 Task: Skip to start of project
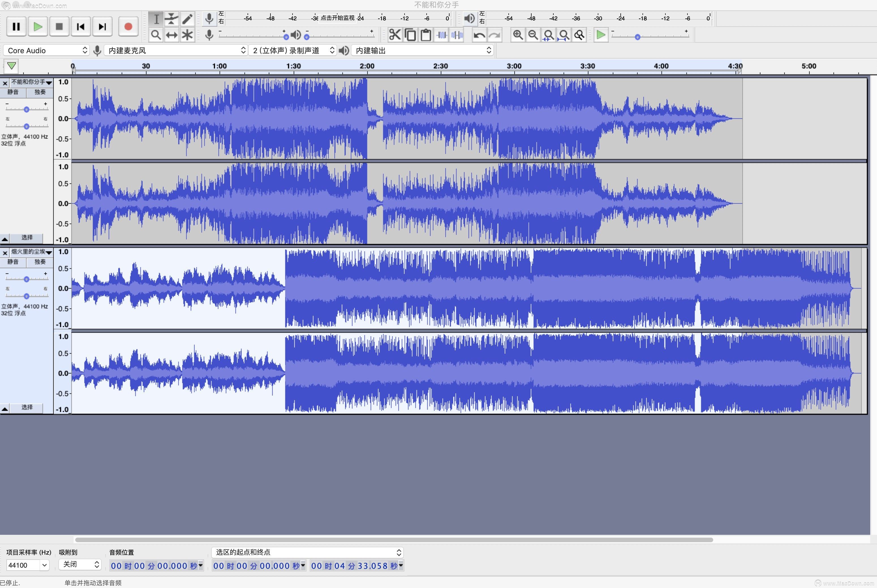[81, 27]
